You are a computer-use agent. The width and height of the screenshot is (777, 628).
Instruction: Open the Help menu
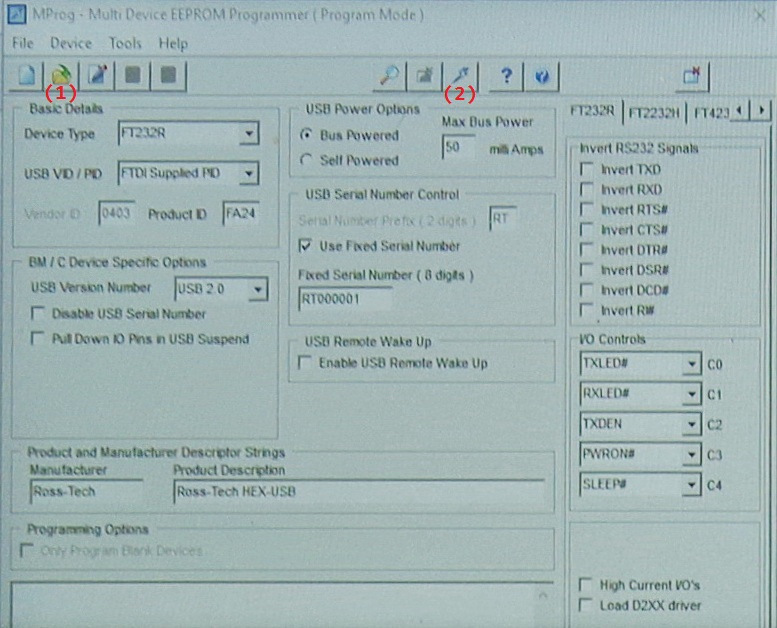(173, 43)
